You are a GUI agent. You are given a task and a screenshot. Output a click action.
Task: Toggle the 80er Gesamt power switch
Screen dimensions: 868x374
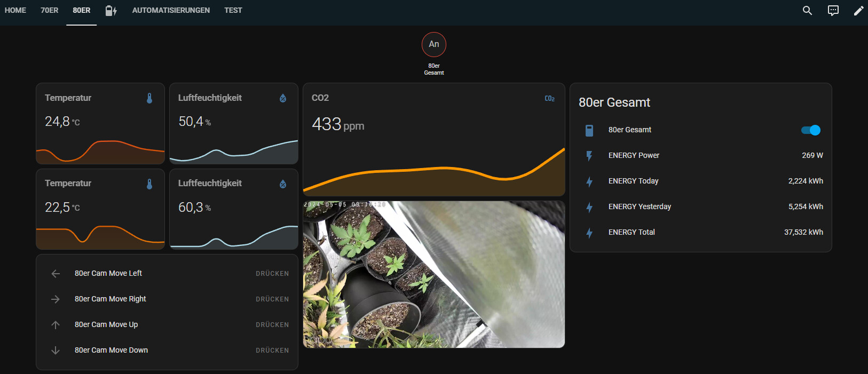pyautogui.click(x=810, y=130)
